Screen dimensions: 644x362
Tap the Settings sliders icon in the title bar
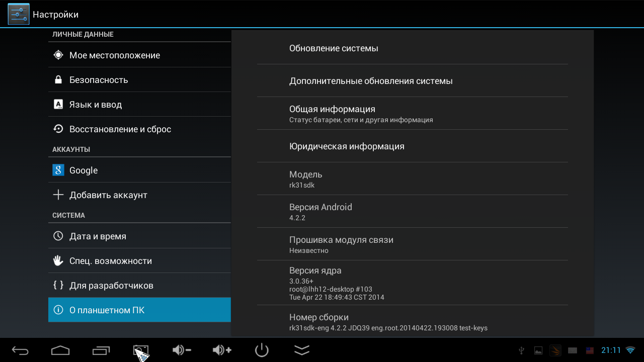click(18, 14)
